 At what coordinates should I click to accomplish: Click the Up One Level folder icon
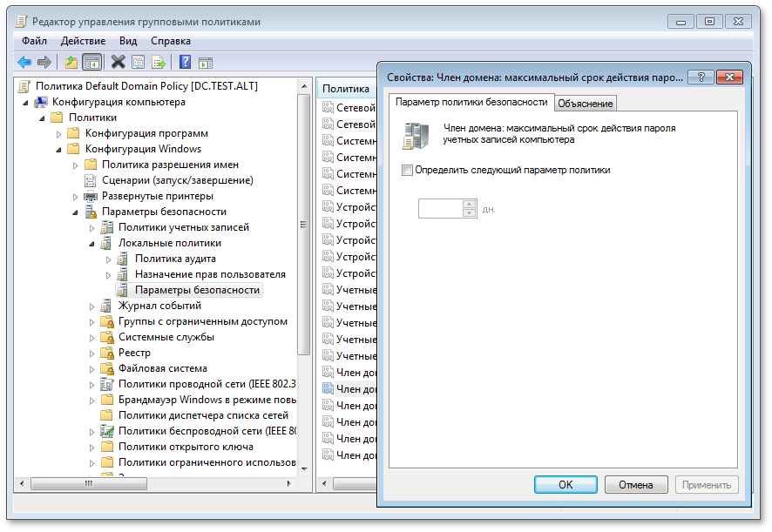[x=71, y=62]
